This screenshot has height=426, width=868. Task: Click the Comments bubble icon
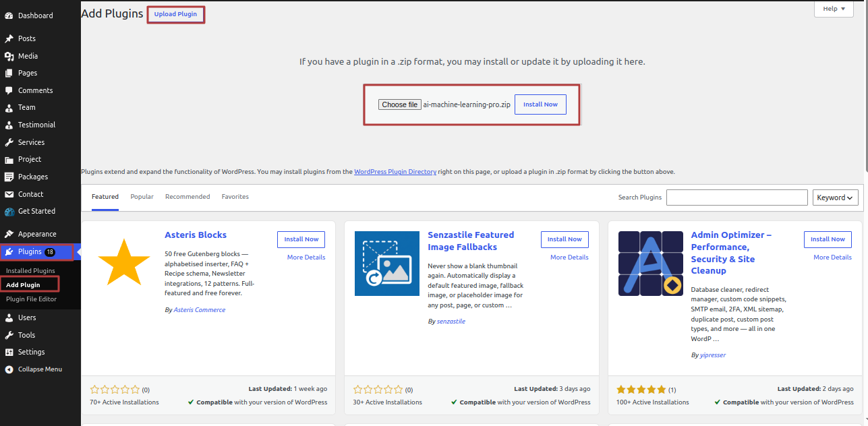[x=9, y=90]
